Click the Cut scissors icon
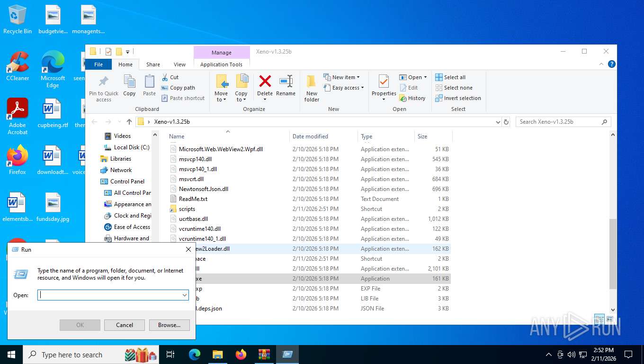This screenshot has height=364, width=644. click(x=165, y=77)
